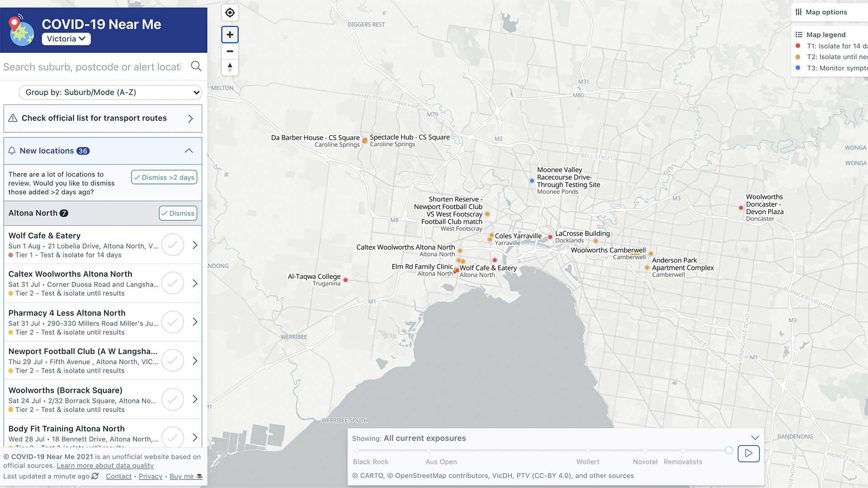Mark Wolf Cafe & Eatery as reviewed

pos(173,244)
